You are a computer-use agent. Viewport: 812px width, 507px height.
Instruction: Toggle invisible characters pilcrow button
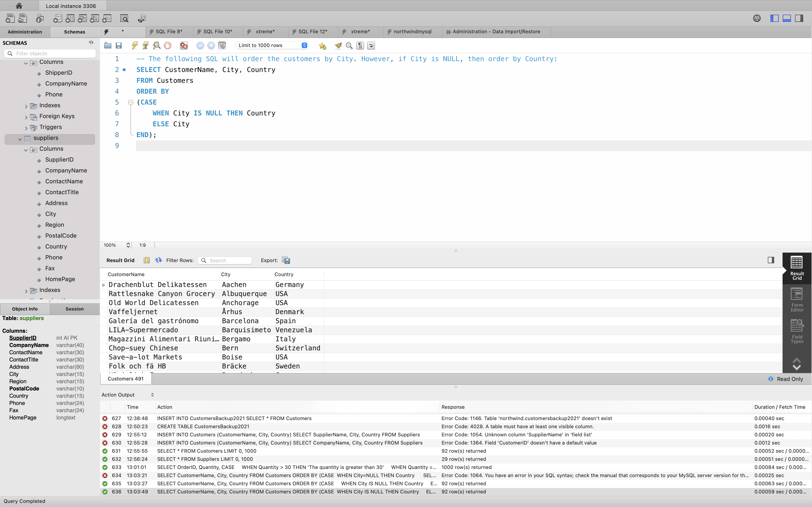360,45
